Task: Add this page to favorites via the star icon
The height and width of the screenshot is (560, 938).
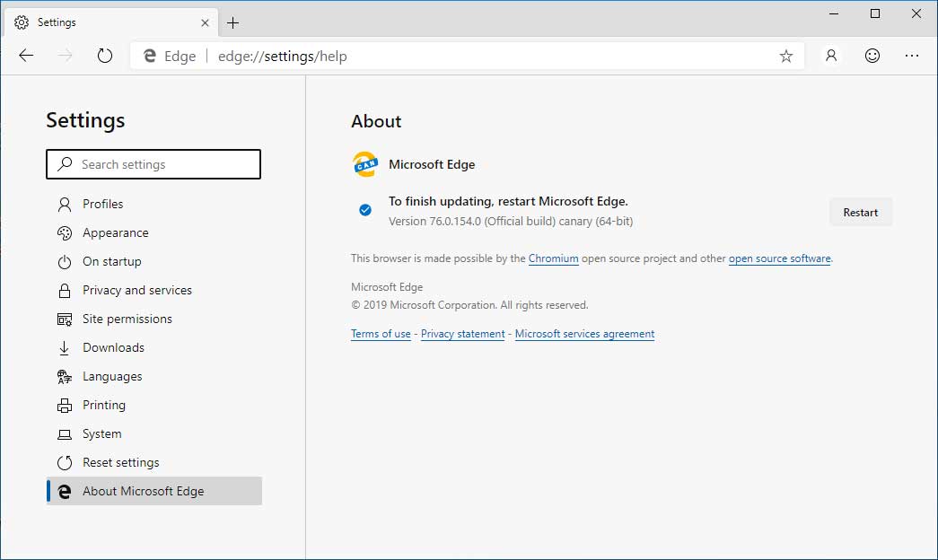Action: (786, 57)
